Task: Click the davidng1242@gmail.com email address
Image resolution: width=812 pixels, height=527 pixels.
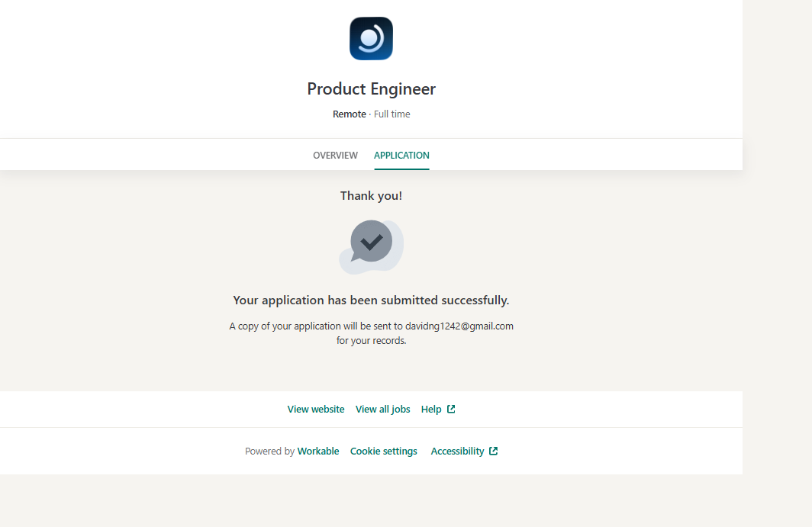Action: pyautogui.click(x=459, y=326)
